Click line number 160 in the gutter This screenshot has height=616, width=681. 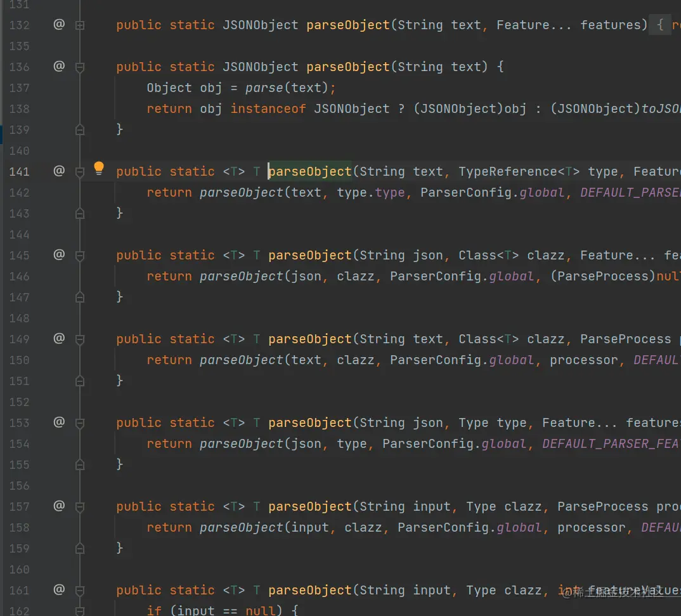pyautogui.click(x=20, y=570)
